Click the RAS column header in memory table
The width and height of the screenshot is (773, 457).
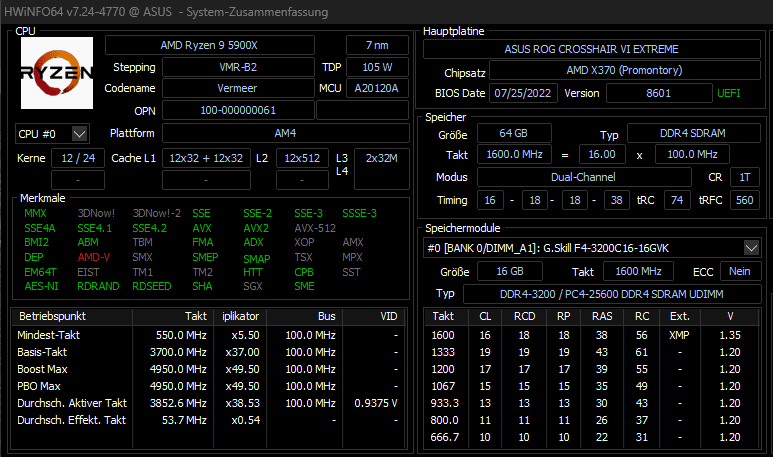click(x=602, y=316)
